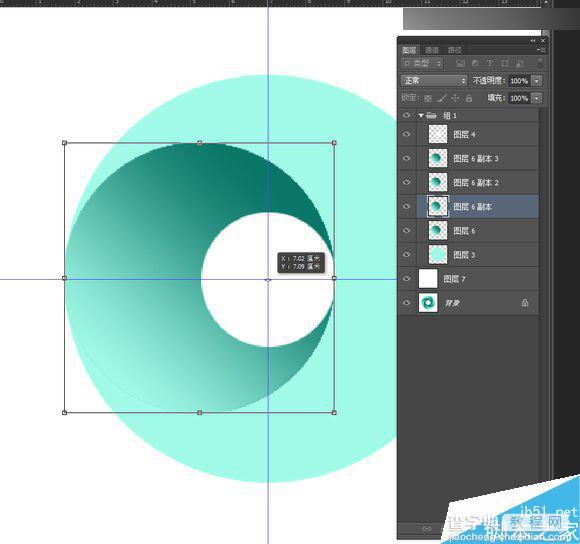Image resolution: width=580 pixels, height=544 pixels.
Task: Click the folder icon of 组 1
Action: coord(431,115)
